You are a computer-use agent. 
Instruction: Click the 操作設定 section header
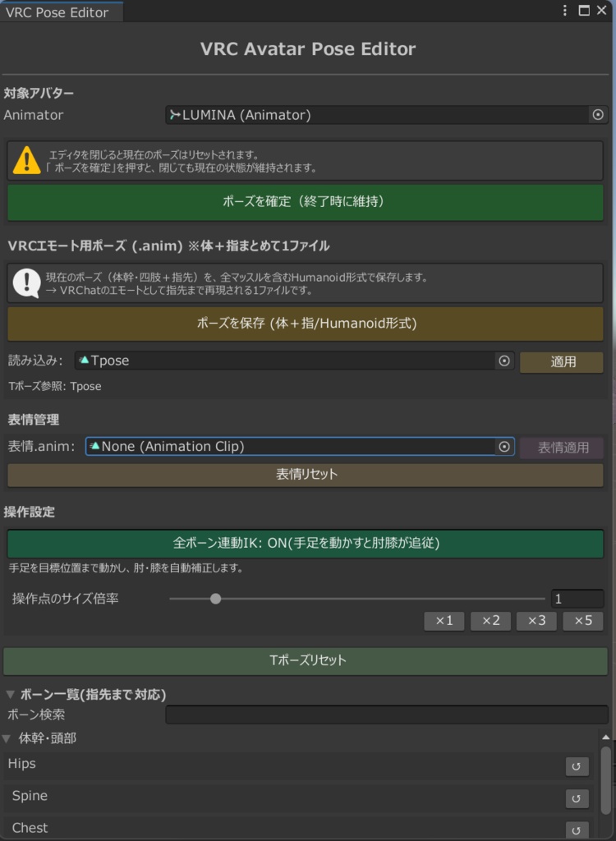(29, 512)
